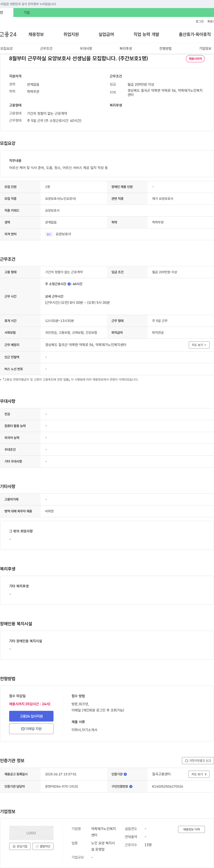This screenshot has width=214, height=868.
Task: Click the 고용24 입사지원 button
Action: [x=31, y=716]
